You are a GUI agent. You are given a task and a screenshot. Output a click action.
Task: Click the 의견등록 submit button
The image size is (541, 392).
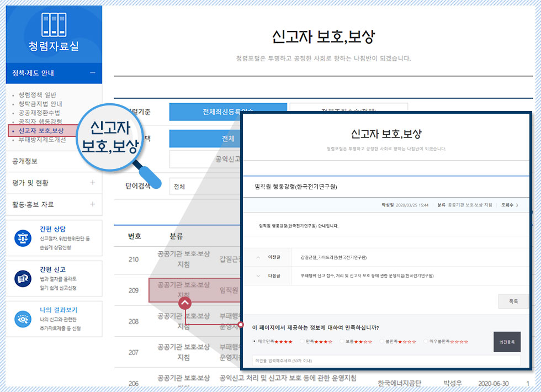pyautogui.click(x=507, y=342)
